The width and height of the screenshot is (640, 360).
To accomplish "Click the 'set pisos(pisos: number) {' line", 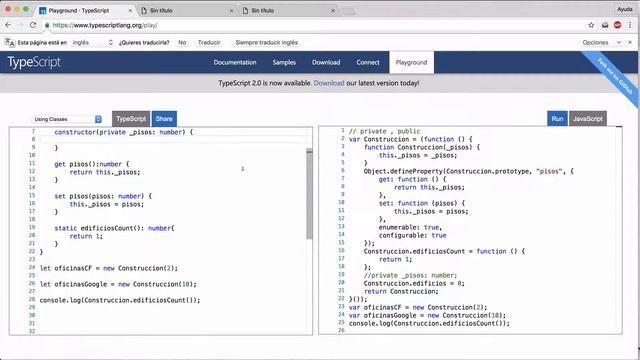I will [103, 196].
